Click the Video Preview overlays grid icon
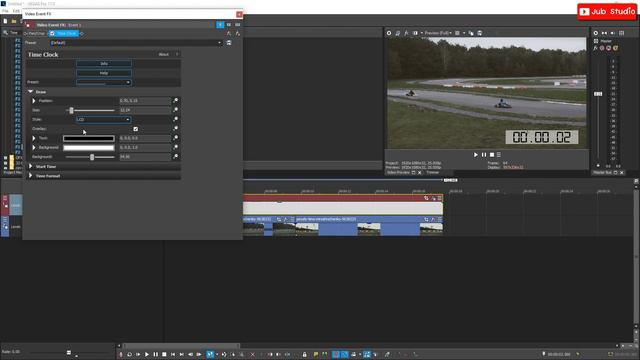Image resolution: width=640 pixels, height=360 pixels. [x=457, y=33]
